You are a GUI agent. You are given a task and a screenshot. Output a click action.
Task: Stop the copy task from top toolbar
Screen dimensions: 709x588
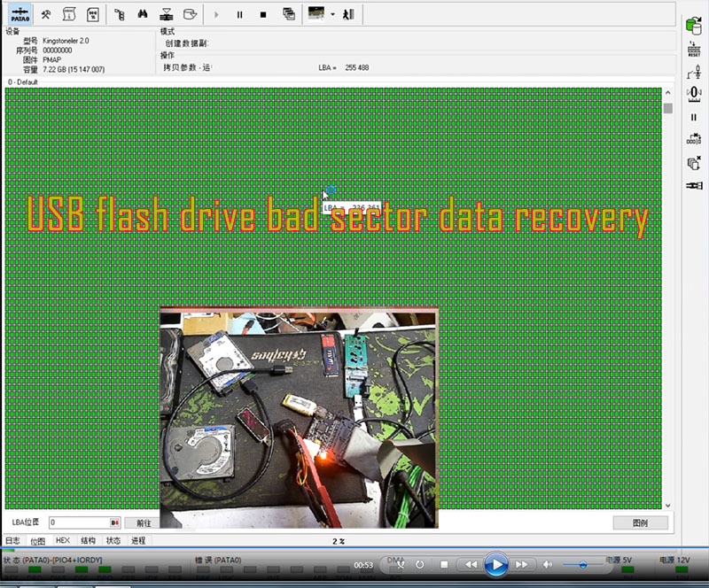pos(263,15)
